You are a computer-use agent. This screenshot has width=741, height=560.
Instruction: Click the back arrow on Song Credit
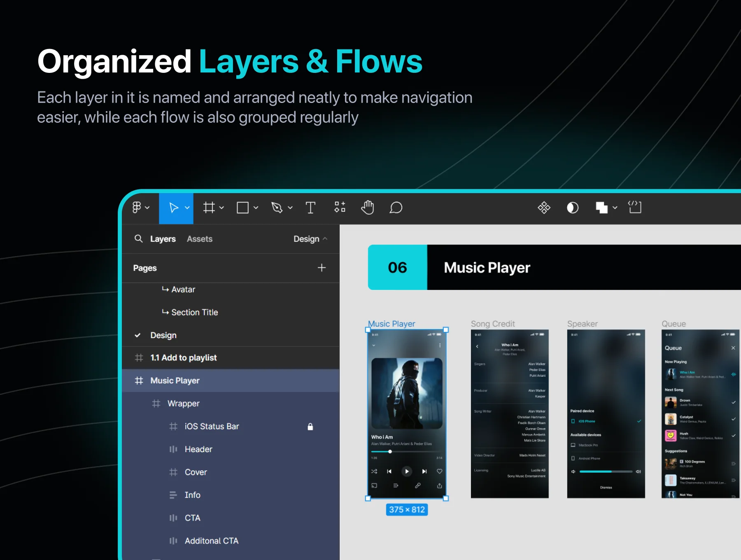tap(477, 347)
